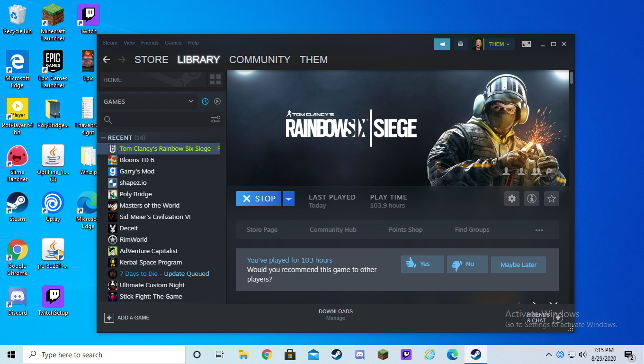
Task: Click the profile avatar in Steam's title bar
Action: [x=477, y=44]
